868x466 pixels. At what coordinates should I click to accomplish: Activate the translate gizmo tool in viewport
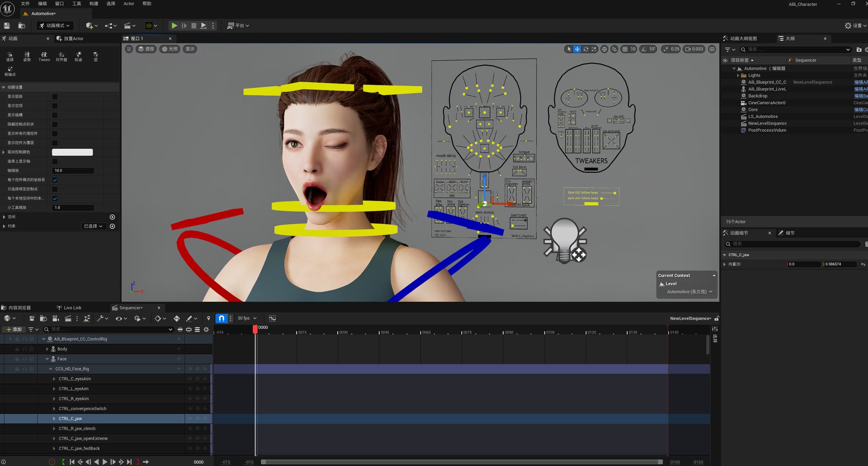[x=577, y=49]
